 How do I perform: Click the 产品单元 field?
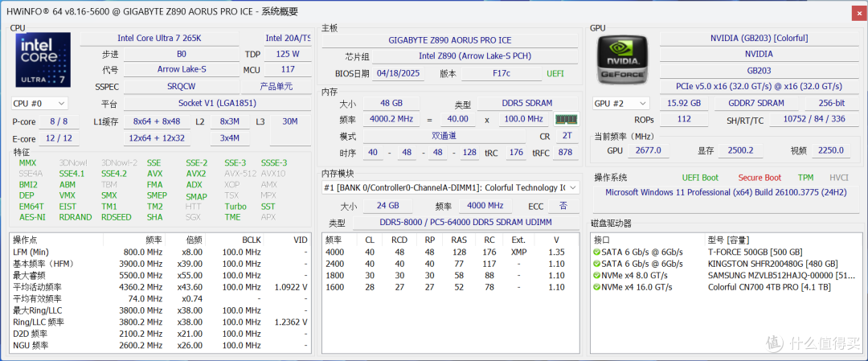coord(276,87)
